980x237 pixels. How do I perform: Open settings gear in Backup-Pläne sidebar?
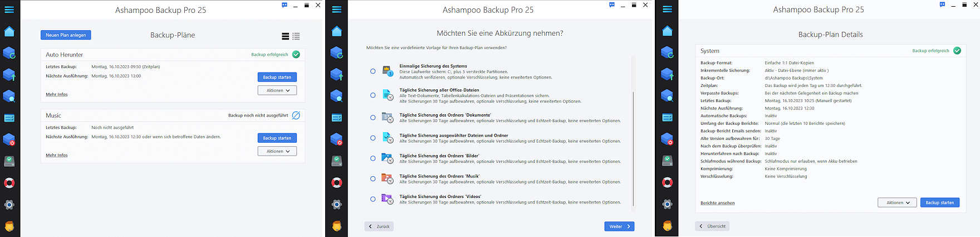click(x=9, y=205)
